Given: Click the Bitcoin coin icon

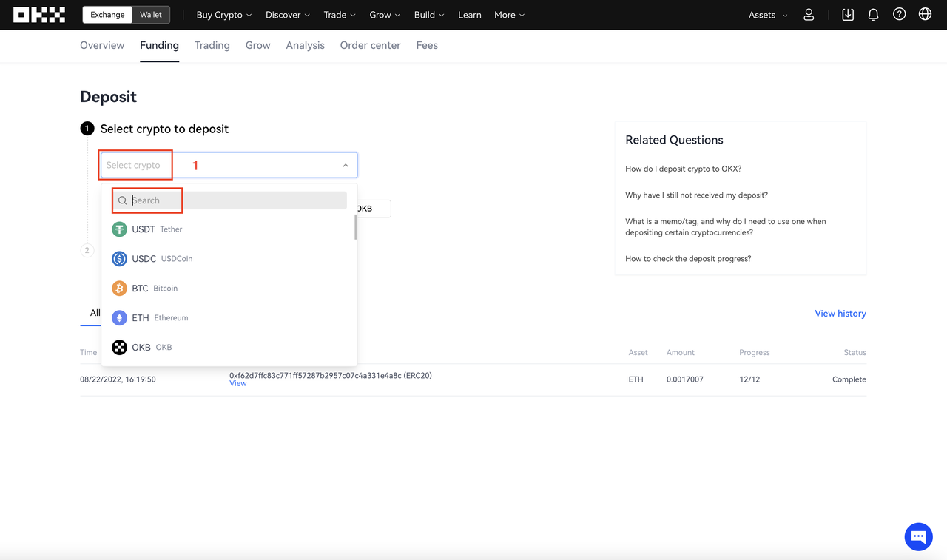Looking at the screenshot, I should pos(119,289).
